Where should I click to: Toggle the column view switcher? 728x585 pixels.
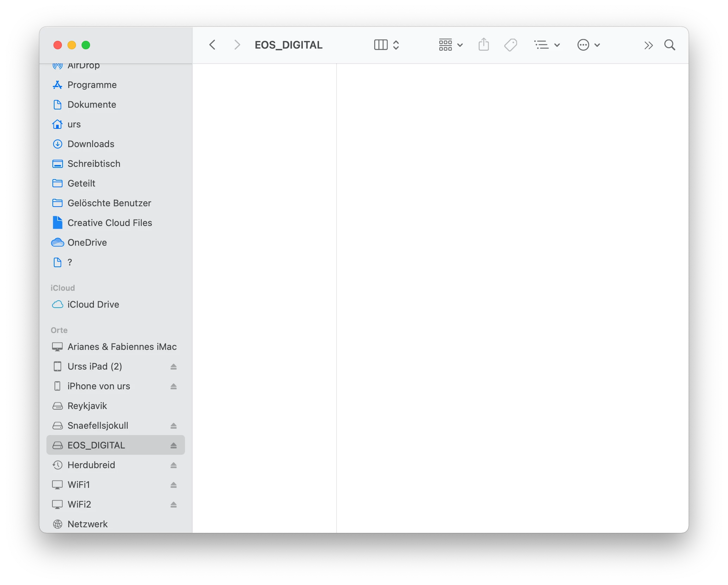tap(386, 45)
